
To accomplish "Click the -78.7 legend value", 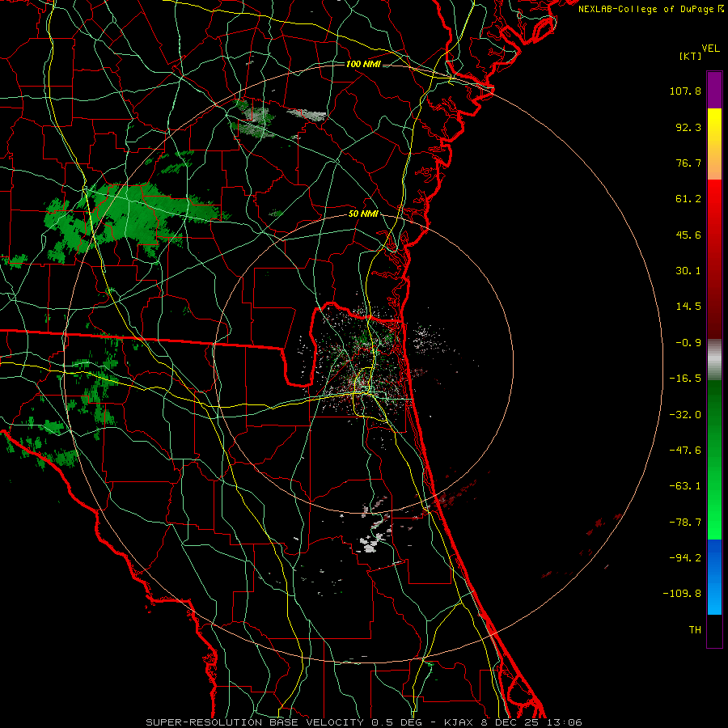I will pos(685,523).
